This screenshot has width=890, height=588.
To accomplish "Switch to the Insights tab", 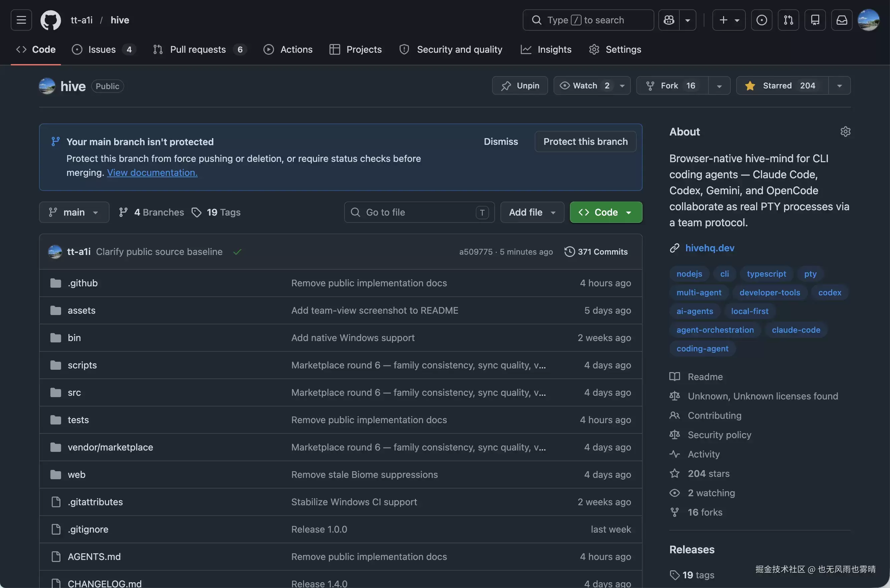I will [x=546, y=49].
